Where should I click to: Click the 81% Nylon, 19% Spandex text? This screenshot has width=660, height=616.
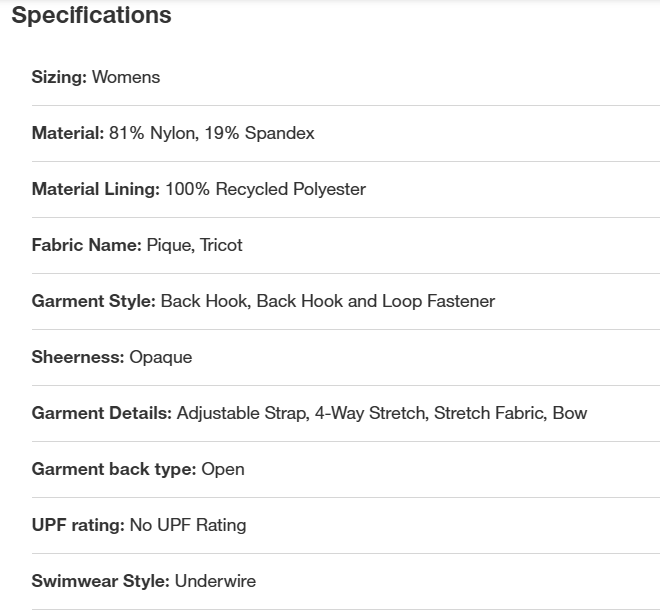[x=212, y=133]
